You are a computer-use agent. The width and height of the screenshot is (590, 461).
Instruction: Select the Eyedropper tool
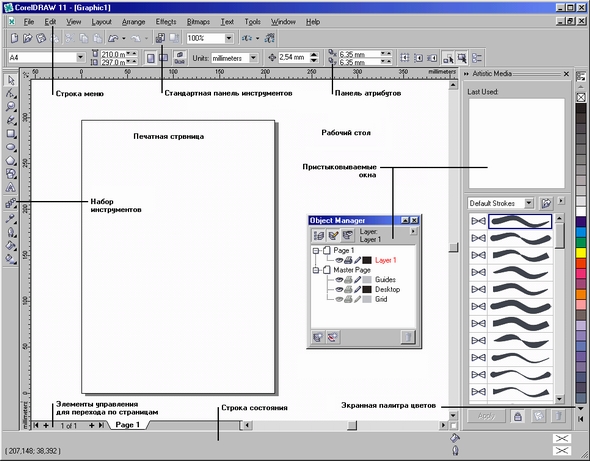pos(11,218)
